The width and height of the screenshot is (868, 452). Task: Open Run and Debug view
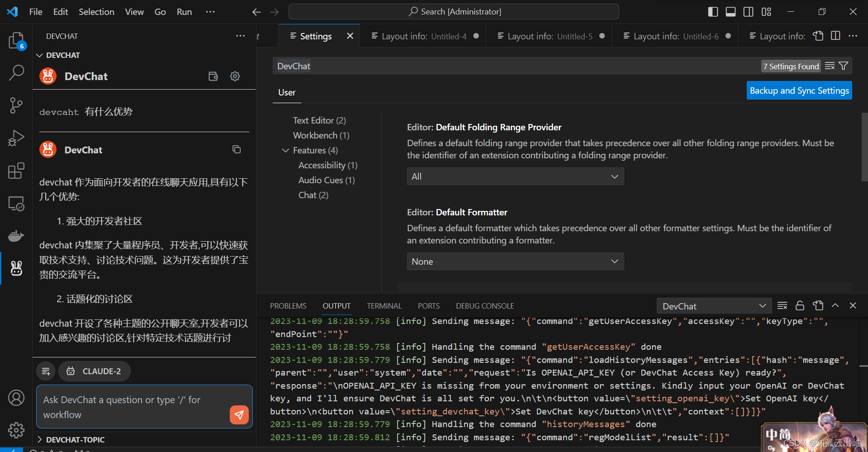(16, 138)
